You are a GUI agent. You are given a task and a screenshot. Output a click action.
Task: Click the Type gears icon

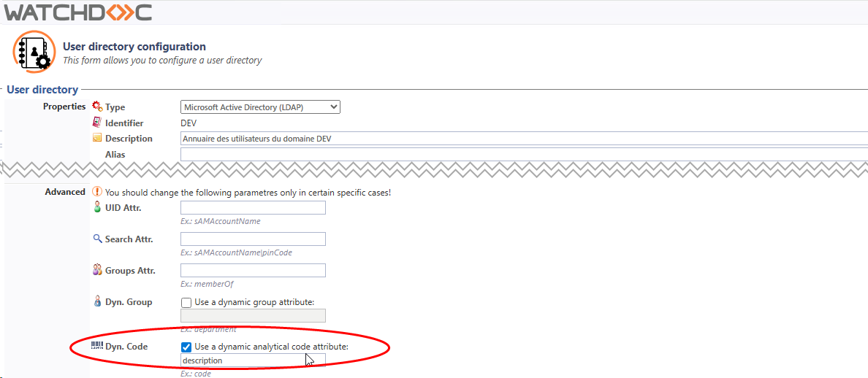coord(97,106)
